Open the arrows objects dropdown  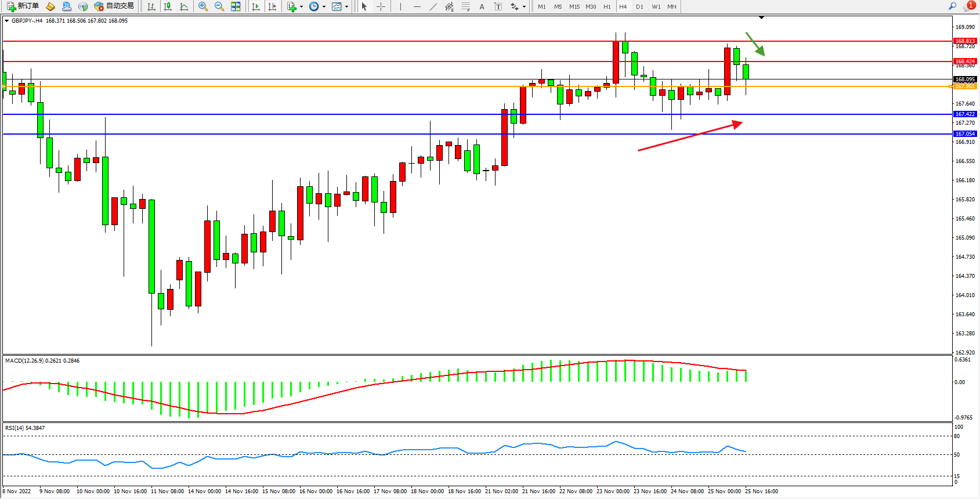tap(524, 7)
